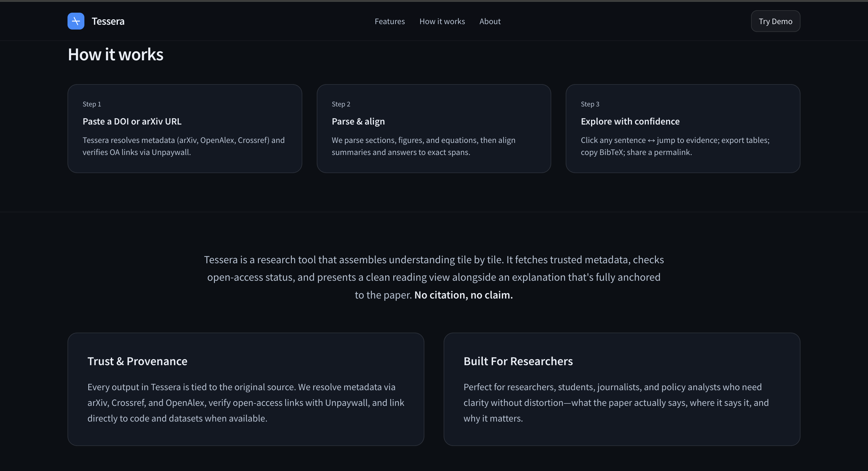This screenshot has width=868, height=471.
Task: Select the Step 3 label
Action: pos(590,104)
